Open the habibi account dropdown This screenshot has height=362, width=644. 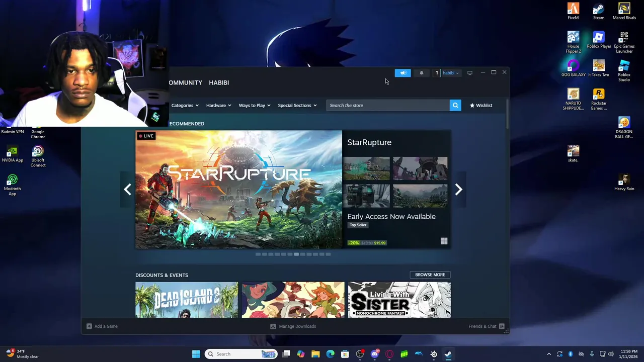tap(450, 73)
